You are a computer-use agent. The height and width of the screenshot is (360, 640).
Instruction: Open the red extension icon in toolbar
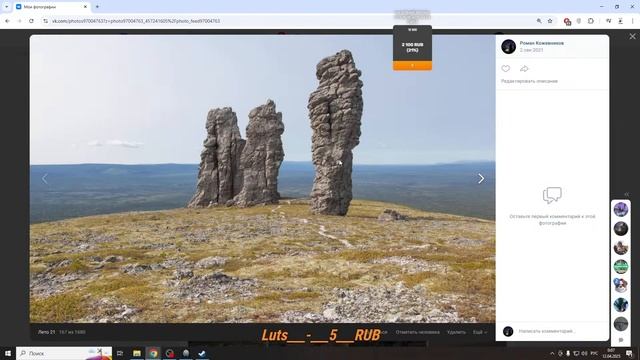click(x=567, y=21)
